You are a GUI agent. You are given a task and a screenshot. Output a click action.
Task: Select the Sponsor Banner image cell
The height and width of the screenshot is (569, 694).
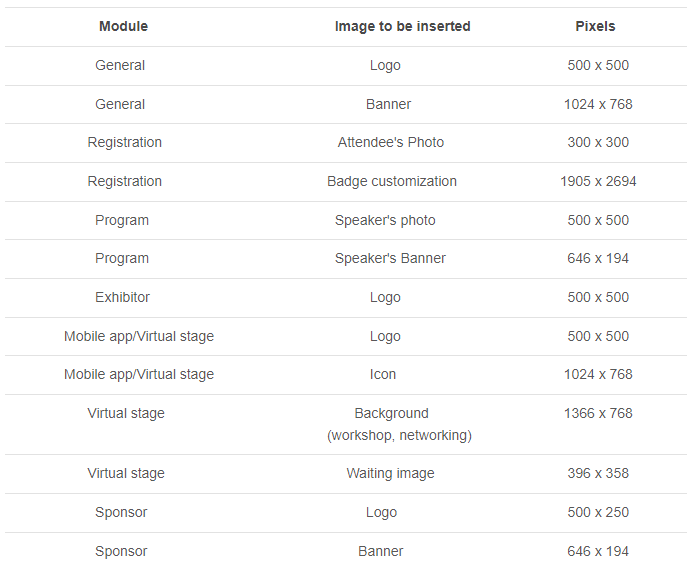(x=381, y=551)
